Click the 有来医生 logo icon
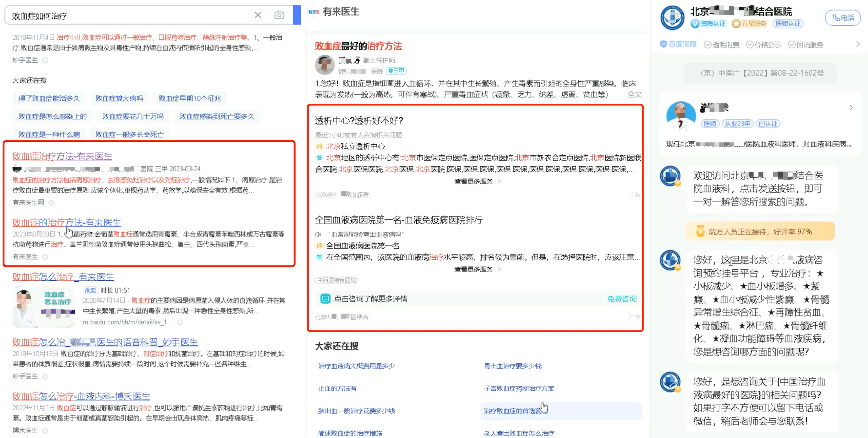 click(313, 12)
